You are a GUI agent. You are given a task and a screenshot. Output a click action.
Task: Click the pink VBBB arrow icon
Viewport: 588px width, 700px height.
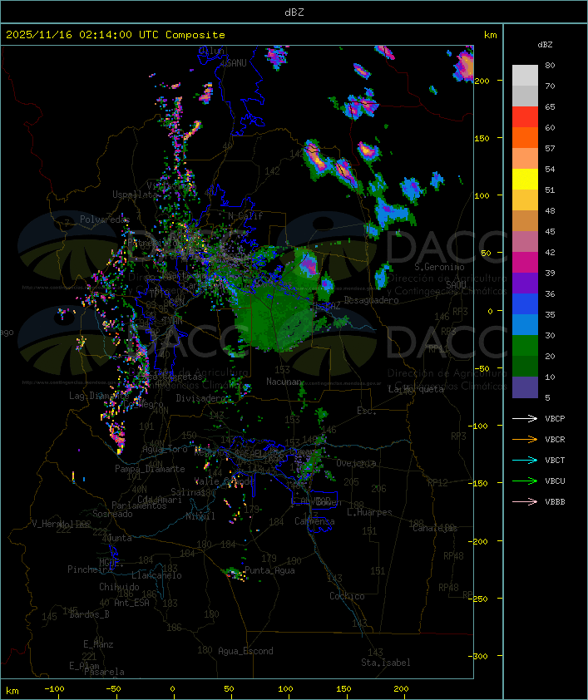[x=525, y=502]
